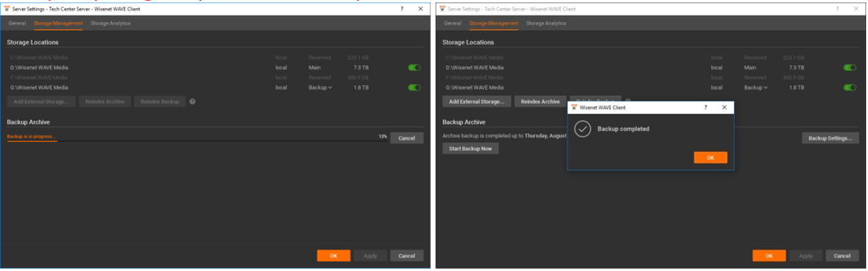
Task: Click help question mark in Backup completed dialog
Action: pos(706,107)
